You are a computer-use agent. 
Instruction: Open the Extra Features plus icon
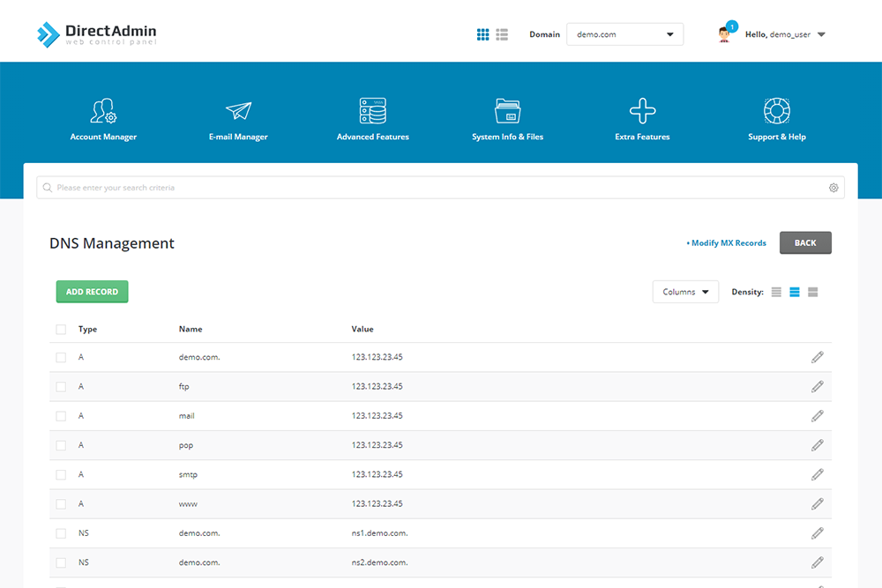pyautogui.click(x=642, y=111)
